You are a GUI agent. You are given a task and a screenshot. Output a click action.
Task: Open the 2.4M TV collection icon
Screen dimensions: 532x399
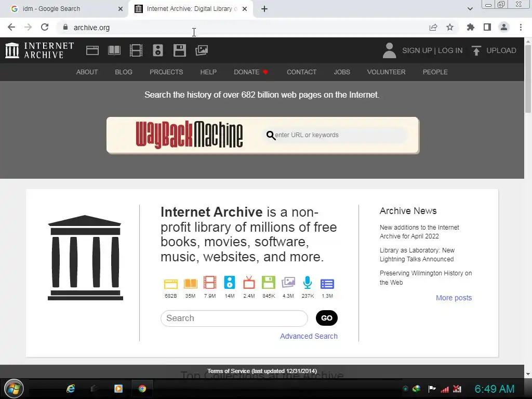click(x=249, y=283)
